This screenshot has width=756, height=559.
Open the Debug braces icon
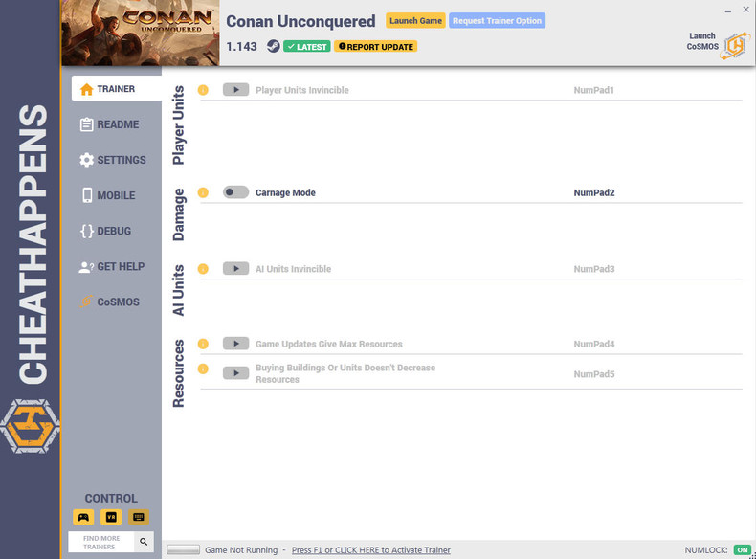87,231
